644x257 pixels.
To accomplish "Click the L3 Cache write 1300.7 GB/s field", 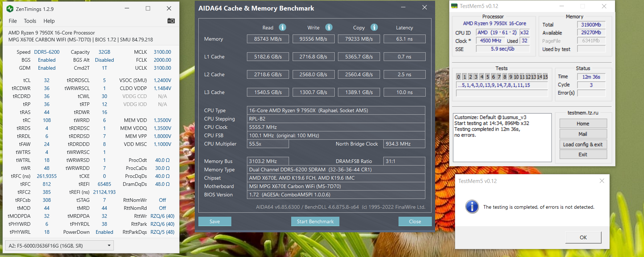I will click(x=313, y=92).
